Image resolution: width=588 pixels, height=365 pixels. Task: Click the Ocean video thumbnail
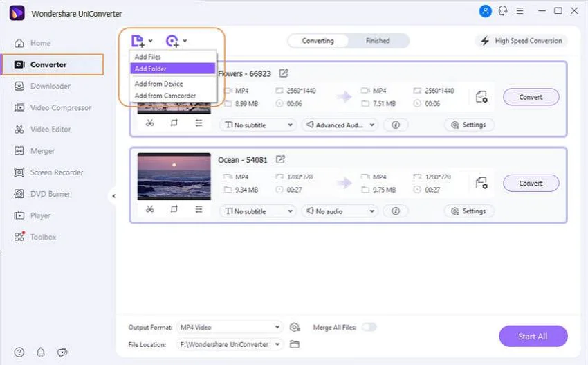(174, 177)
